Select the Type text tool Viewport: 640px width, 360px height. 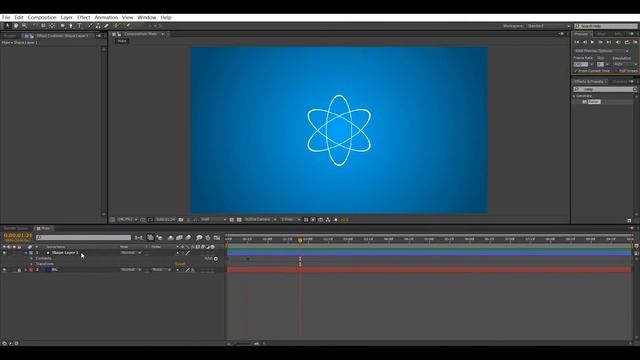[79, 26]
